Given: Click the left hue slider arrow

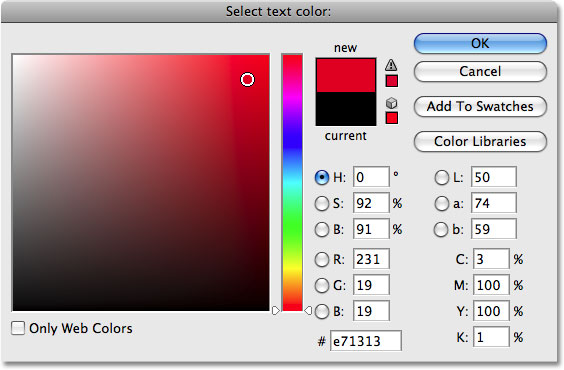Looking at the screenshot, I should (x=276, y=310).
